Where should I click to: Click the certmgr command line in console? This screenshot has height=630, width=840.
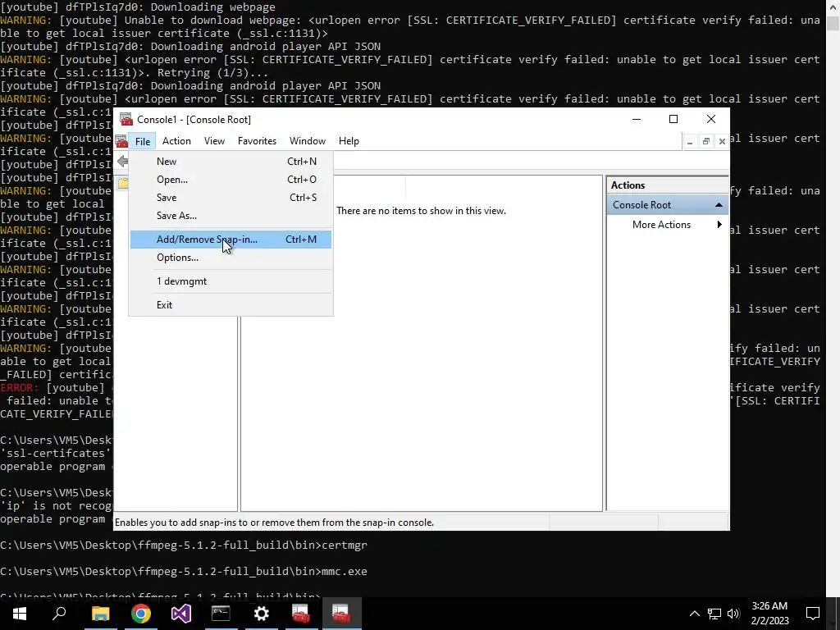184,545
